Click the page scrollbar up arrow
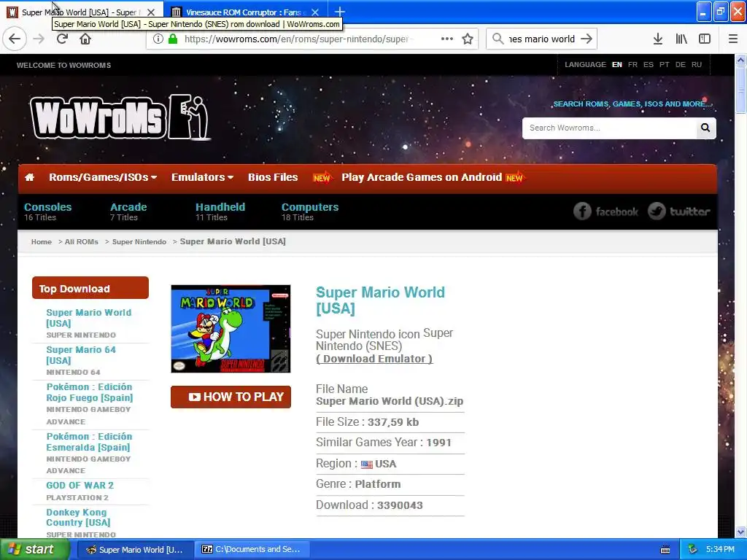This screenshot has height=560, width=747. (740, 60)
